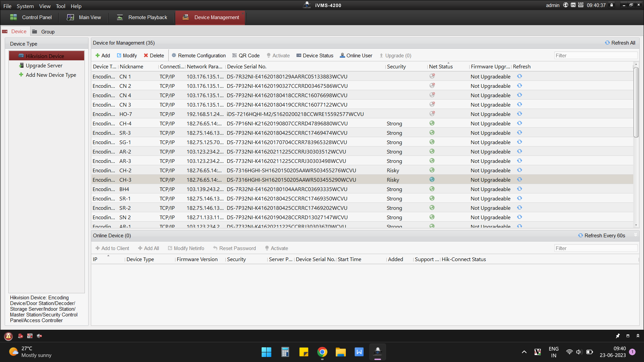Select the Group tab
644x362 pixels.
tap(44, 32)
